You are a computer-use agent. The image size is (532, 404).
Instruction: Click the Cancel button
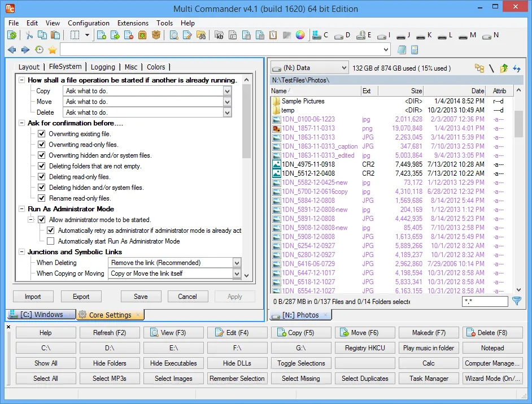[x=187, y=297]
